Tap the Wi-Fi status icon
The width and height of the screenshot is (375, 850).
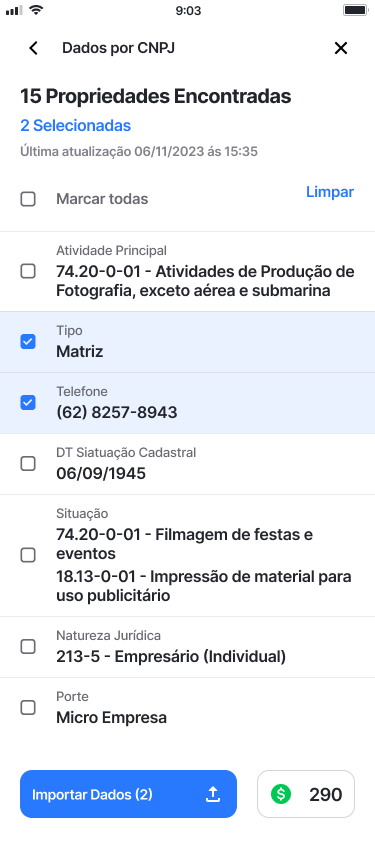click(x=36, y=10)
